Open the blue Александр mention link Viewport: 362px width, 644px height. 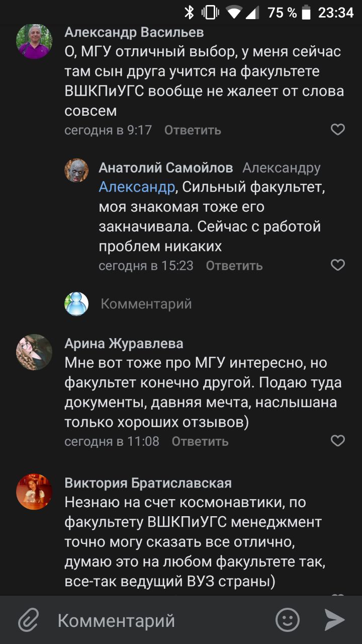[x=137, y=187]
